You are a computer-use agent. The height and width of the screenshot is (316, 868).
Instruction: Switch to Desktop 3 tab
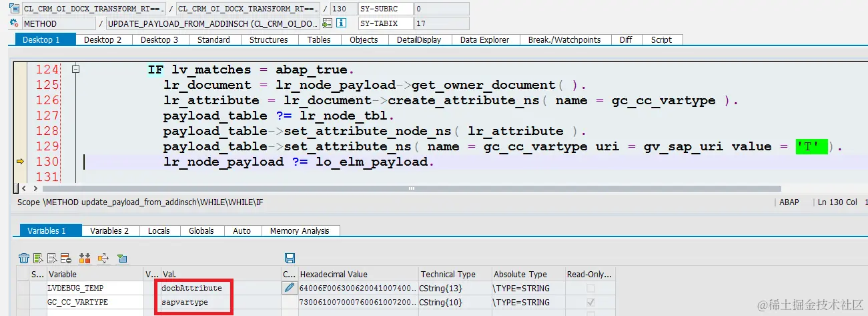[159, 40]
